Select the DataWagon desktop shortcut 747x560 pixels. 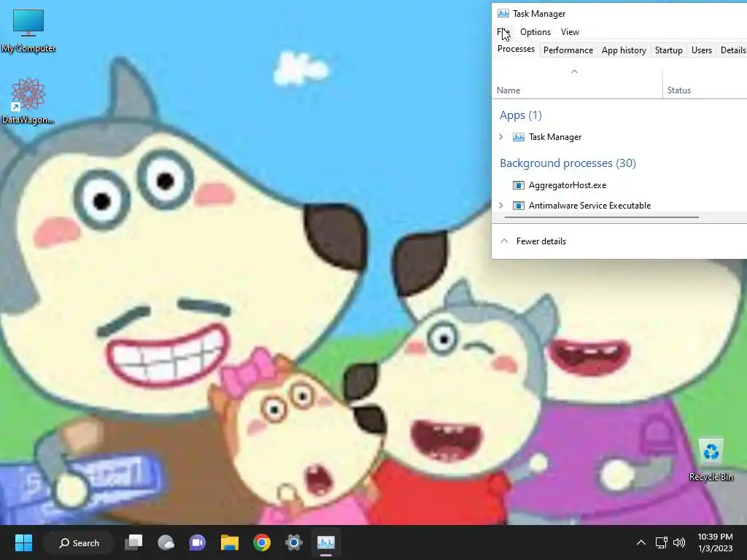pyautogui.click(x=28, y=101)
